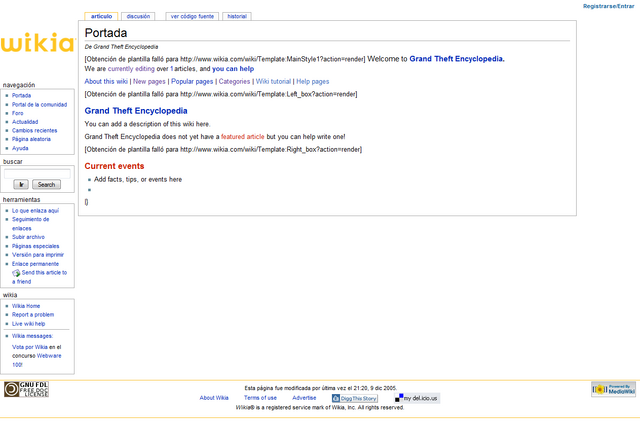The image size is (640, 421).
Task: Open Versión para imprimir
Action: point(38,255)
